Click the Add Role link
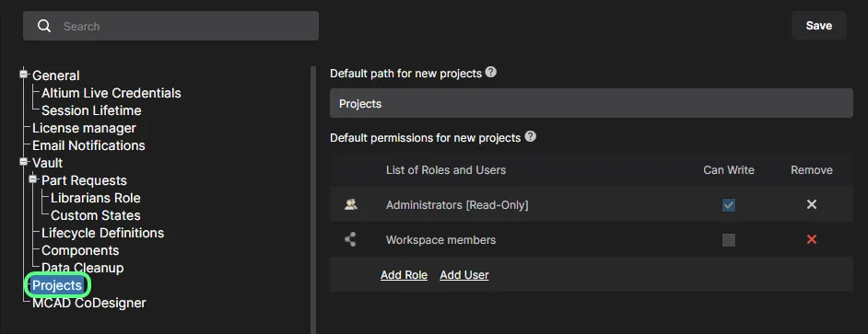The width and height of the screenshot is (868, 334). coord(405,275)
